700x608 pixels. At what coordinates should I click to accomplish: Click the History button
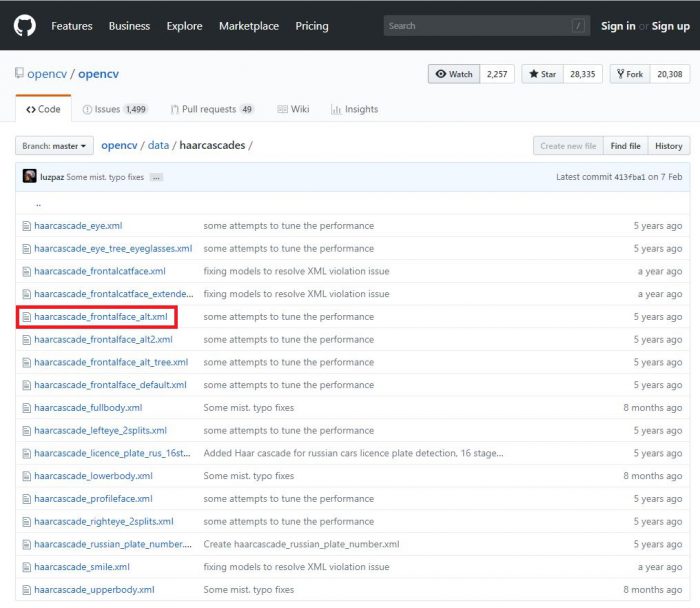pyautogui.click(x=669, y=146)
